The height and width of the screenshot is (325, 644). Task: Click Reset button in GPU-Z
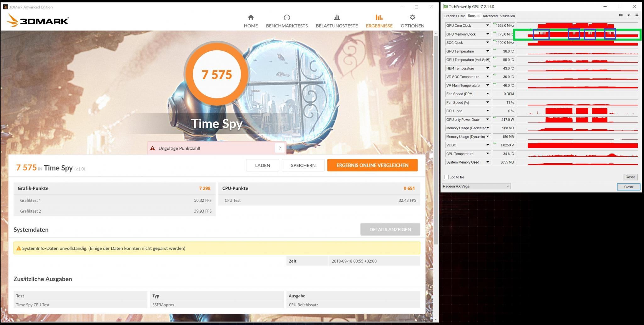click(630, 177)
